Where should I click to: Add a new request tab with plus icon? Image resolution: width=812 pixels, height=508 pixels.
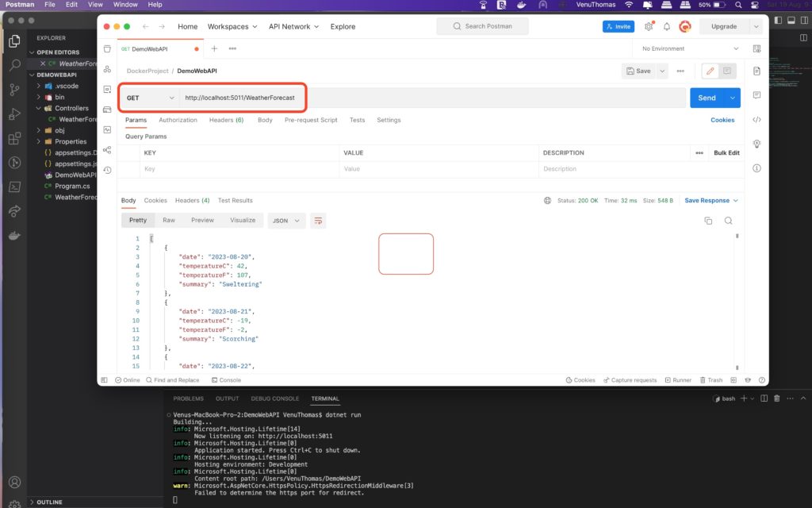click(x=214, y=48)
